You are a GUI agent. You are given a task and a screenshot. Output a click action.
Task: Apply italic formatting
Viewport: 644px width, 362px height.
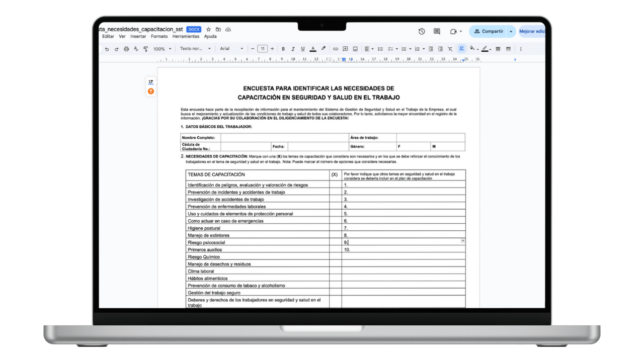pos(293,48)
